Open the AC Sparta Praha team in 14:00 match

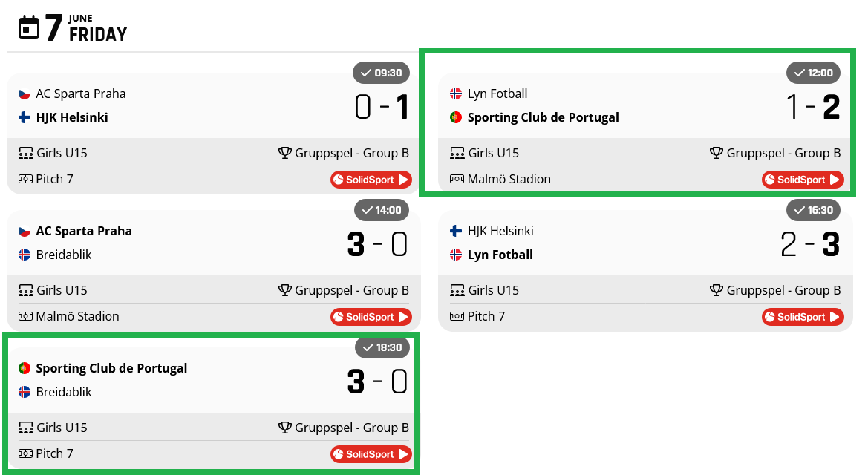click(x=84, y=231)
